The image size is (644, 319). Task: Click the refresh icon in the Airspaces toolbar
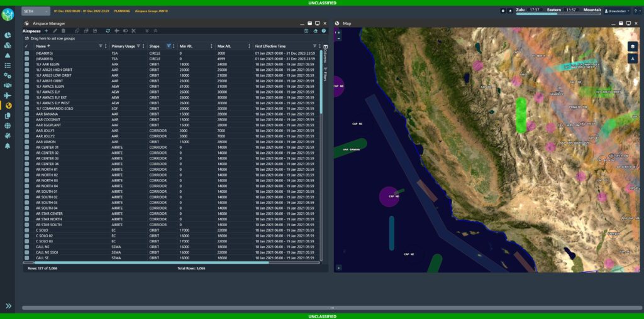click(x=108, y=31)
